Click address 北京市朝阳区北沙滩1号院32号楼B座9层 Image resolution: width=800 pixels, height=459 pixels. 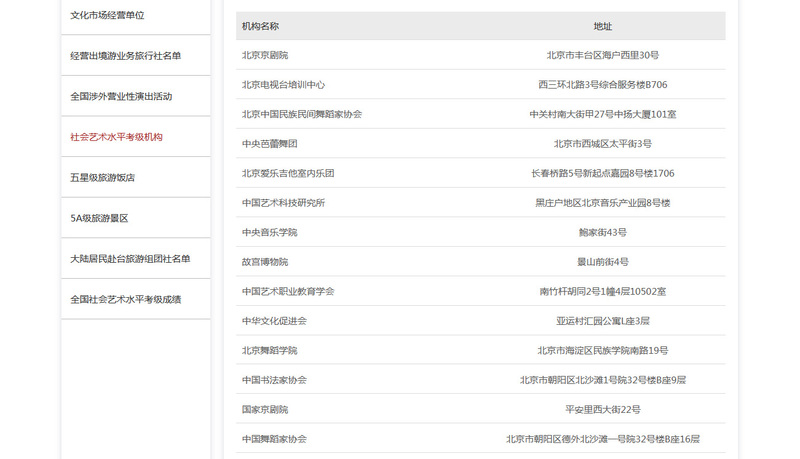pyautogui.click(x=603, y=380)
